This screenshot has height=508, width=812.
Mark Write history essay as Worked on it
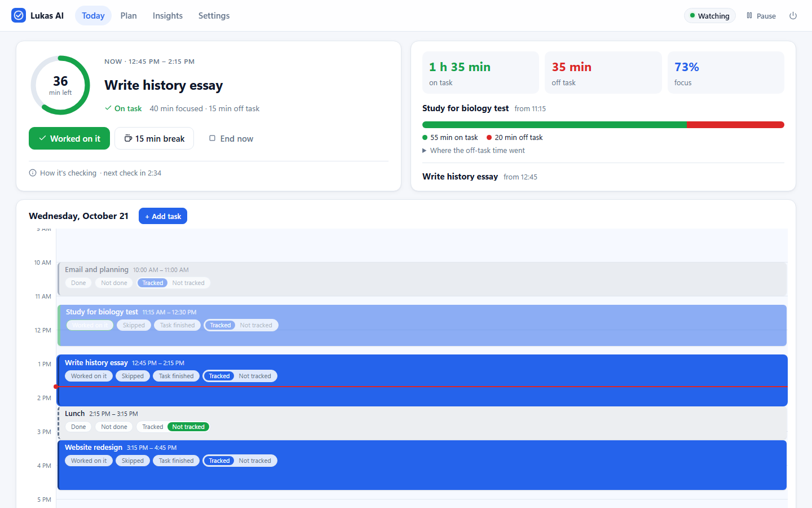(89, 376)
